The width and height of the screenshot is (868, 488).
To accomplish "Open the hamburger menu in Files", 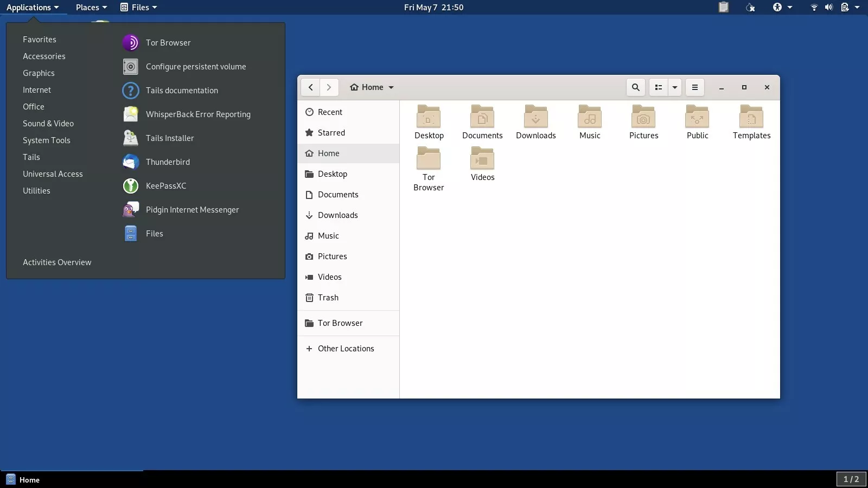I will point(695,87).
